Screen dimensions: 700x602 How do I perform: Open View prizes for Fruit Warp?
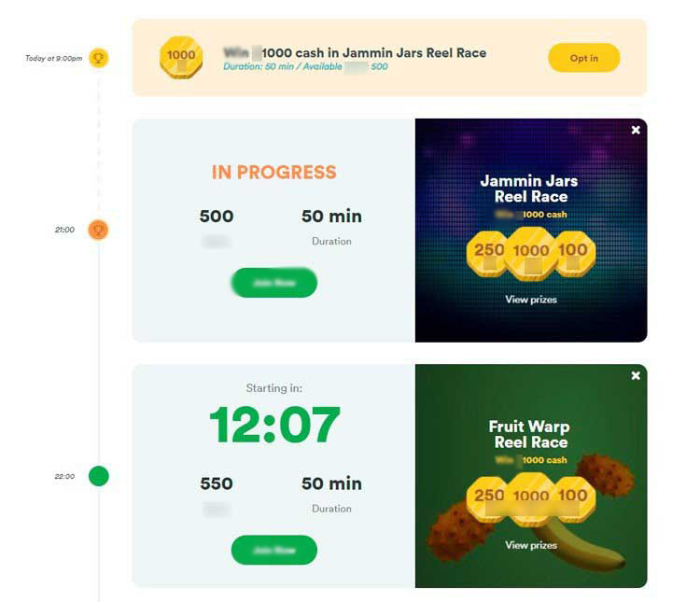(531, 545)
